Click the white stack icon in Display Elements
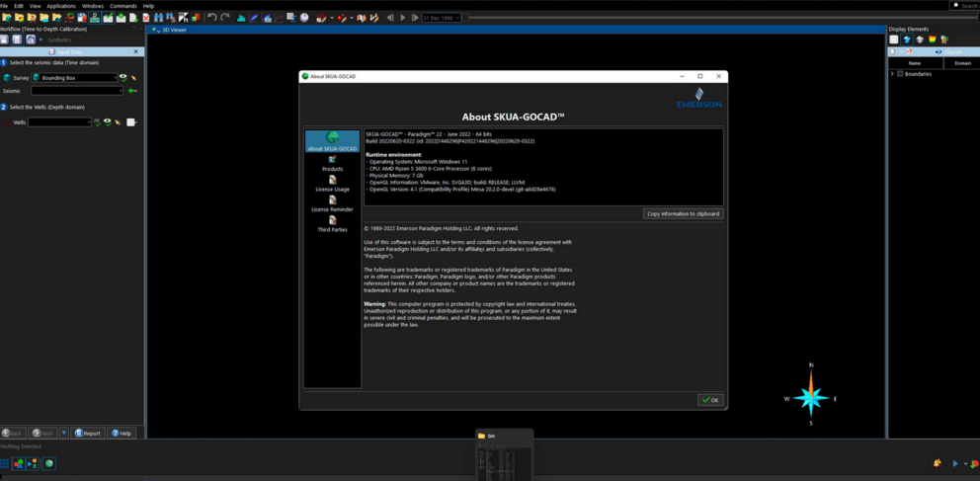Viewport: 980px width, 481px height. click(920, 40)
